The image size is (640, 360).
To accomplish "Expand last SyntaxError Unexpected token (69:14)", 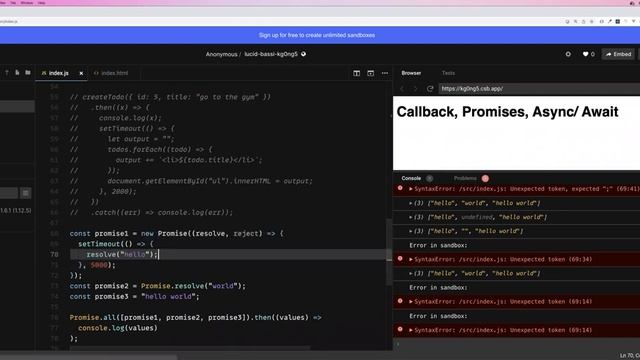I will 411,330.
